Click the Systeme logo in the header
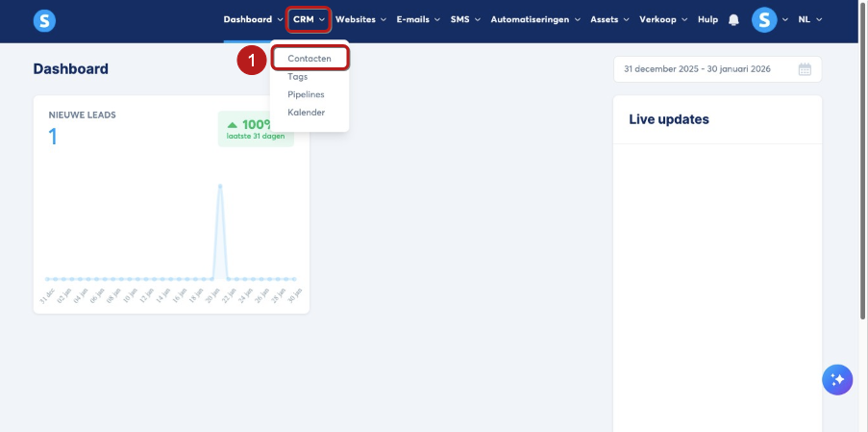The width and height of the screenshot is (868, 432). tap(44, 20)
